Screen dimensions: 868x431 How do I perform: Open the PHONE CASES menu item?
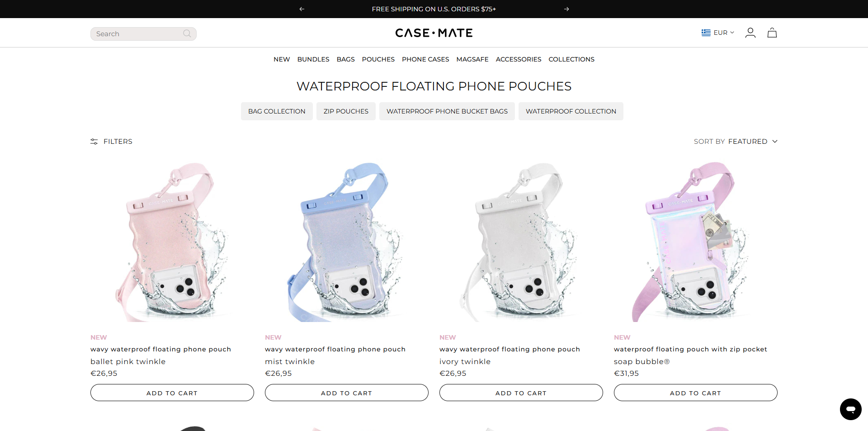click(x=425, y=59)
